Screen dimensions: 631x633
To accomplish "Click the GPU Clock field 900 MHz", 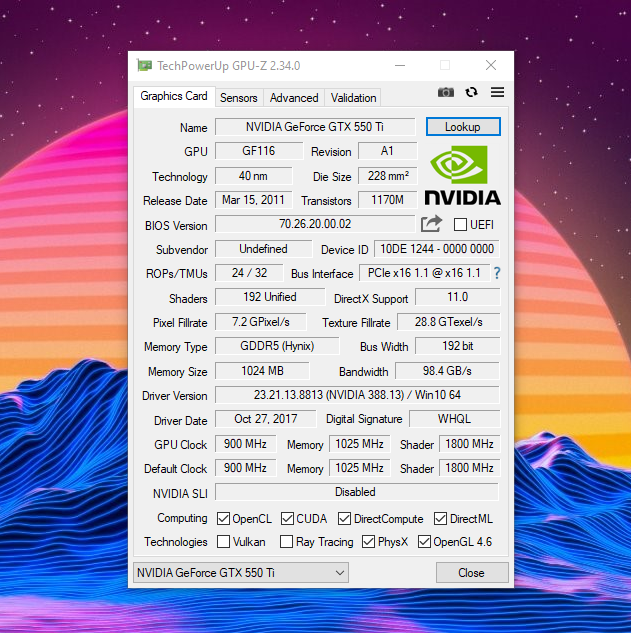I will 245,444.
